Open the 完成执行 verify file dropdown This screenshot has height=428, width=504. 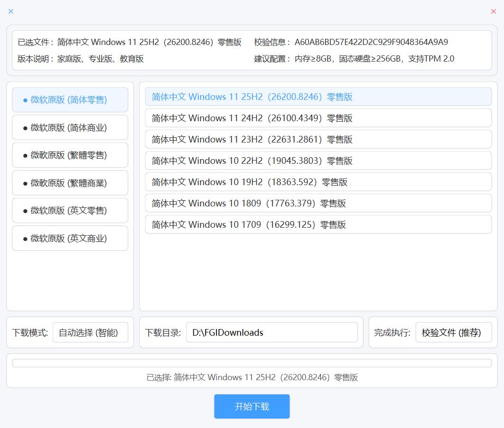454,332
